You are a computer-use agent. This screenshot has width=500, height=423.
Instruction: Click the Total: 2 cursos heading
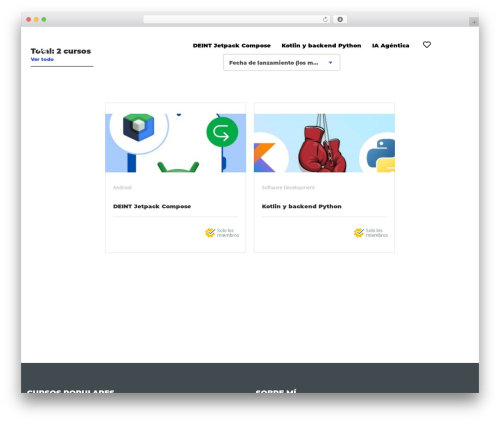pyautogui.click(x=61, y=51)
